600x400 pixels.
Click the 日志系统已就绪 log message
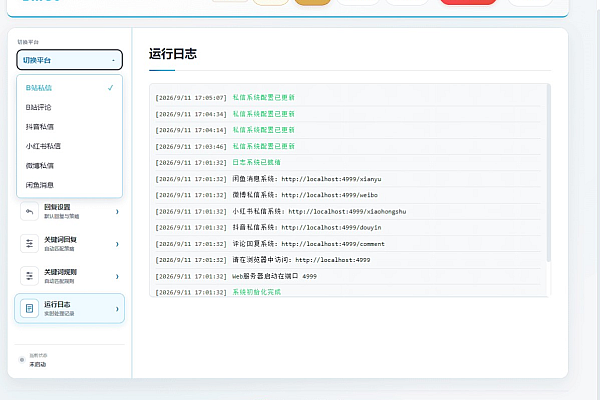click(256, 162)
